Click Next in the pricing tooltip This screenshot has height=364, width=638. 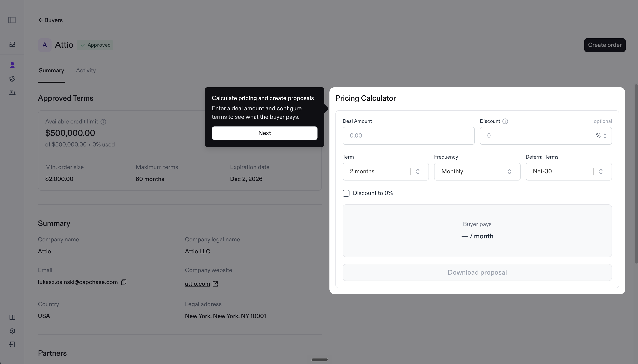[264, 133]
